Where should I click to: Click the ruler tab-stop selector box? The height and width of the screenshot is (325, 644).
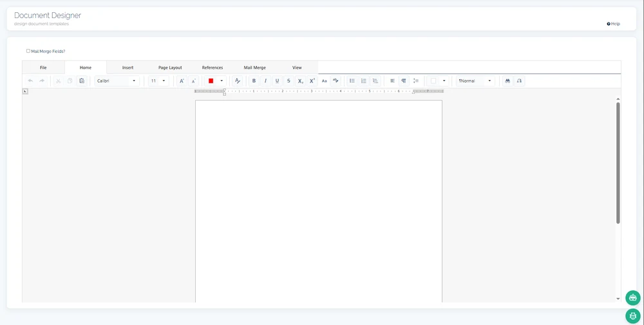click(x=25, y=92)
